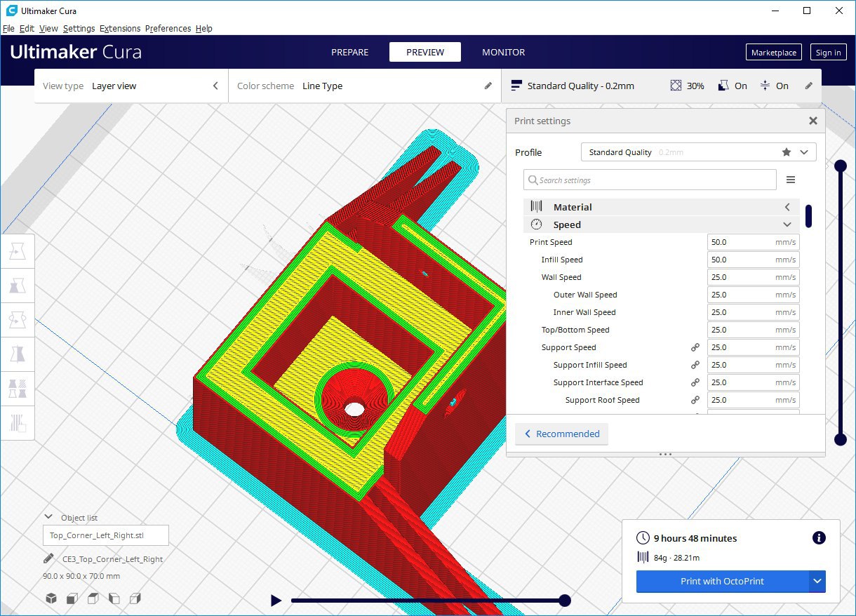Collapse the Speed settings category
The image size is (856, 616).
point(661,225)
